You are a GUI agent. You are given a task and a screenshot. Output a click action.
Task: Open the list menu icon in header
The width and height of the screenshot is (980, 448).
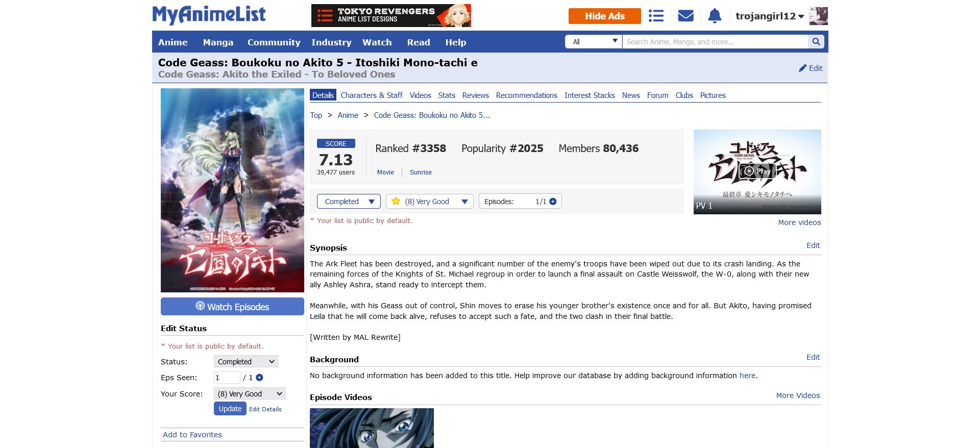pos(656,16)
